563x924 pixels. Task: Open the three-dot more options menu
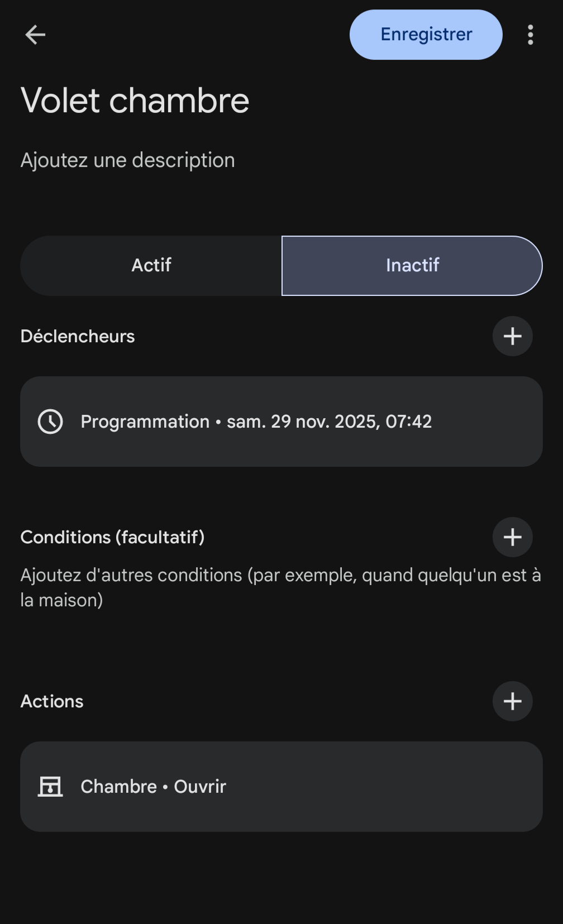point(530,35)
